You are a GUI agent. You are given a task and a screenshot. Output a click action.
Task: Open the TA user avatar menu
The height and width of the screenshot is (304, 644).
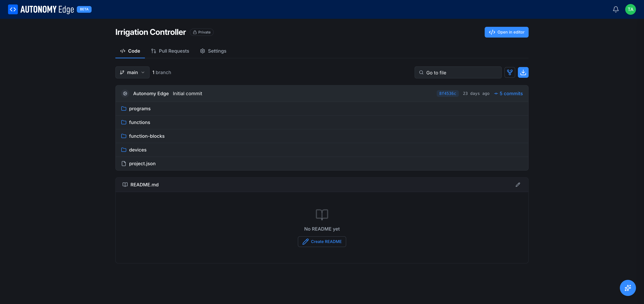[x=630, y=10]
